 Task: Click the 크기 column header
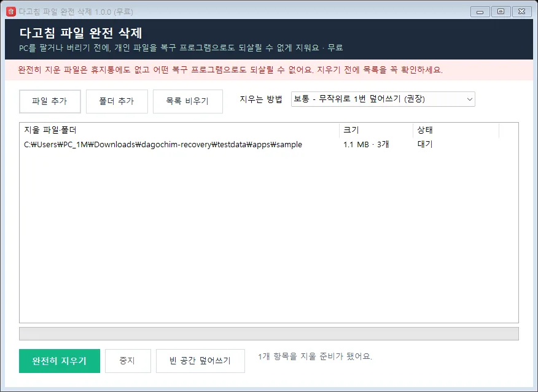(376, 130)
